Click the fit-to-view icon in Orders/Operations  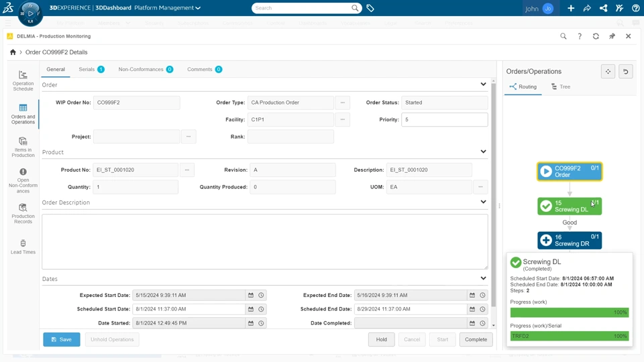pyautogui.click(x=608, y=72)
